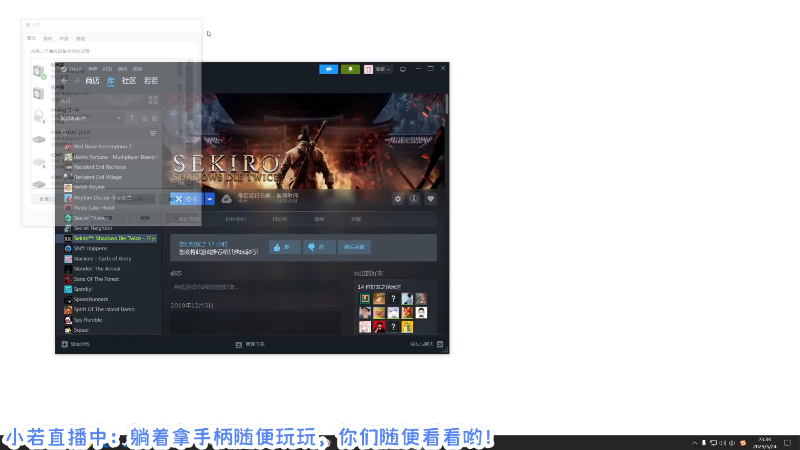800x450 pixels.
Task: Show game info circle icon
Action: click(x=414, y=199)
